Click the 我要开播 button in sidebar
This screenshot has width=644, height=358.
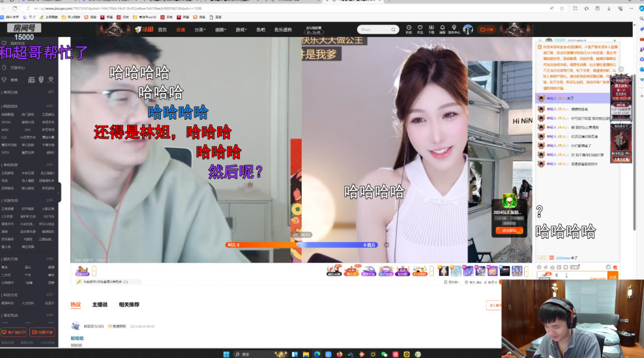coord(42,332)
